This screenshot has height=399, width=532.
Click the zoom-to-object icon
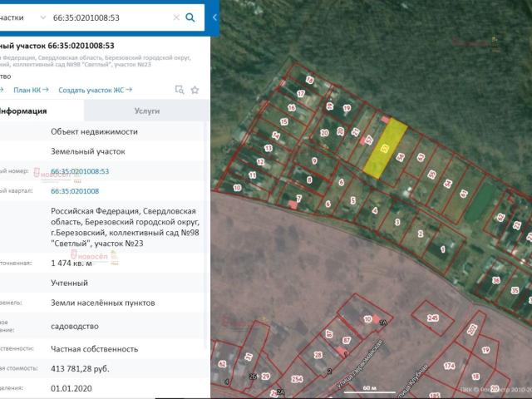click(179, 90)
